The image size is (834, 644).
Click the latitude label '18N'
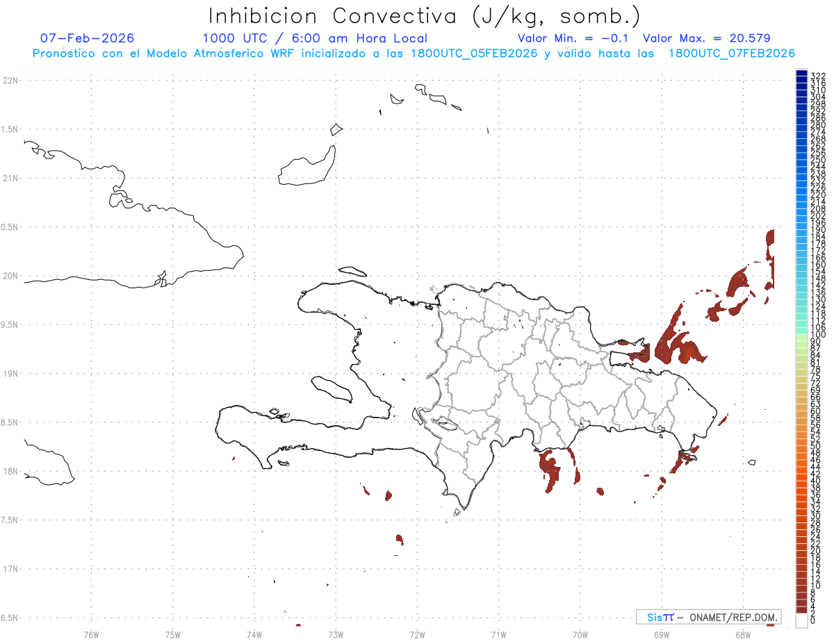pos(10,471)
